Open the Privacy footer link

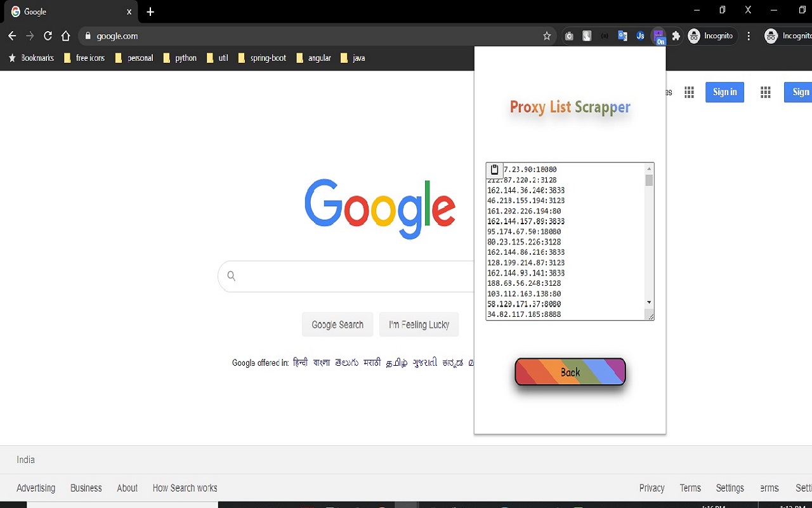click(652, 488)
